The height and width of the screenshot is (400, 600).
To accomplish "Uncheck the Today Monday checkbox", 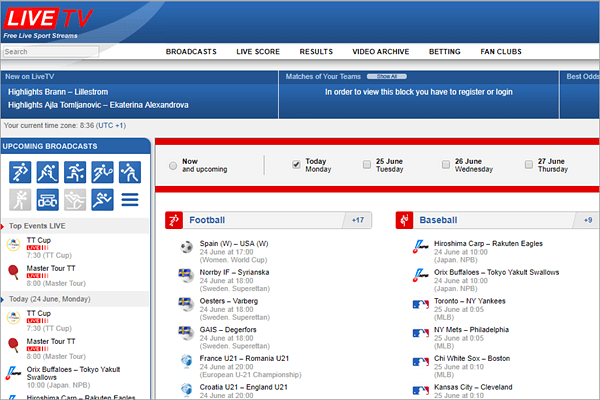I will click(296, 164).
